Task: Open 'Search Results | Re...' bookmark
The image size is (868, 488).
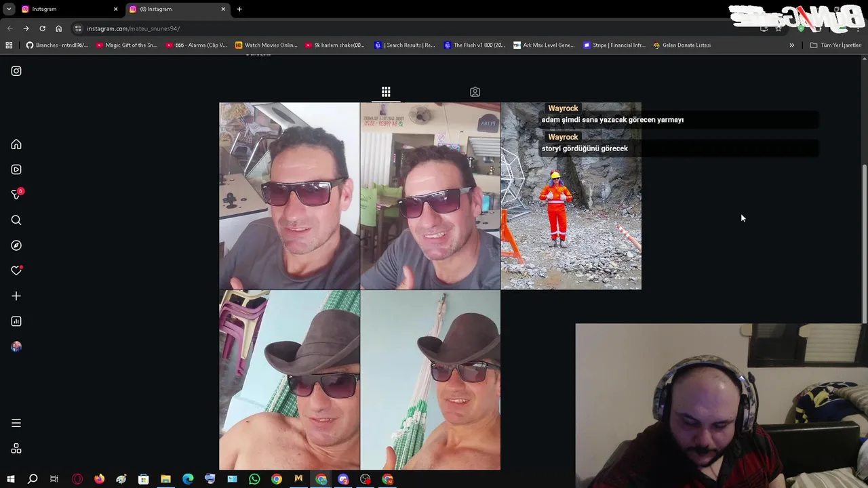Action: 405,45
